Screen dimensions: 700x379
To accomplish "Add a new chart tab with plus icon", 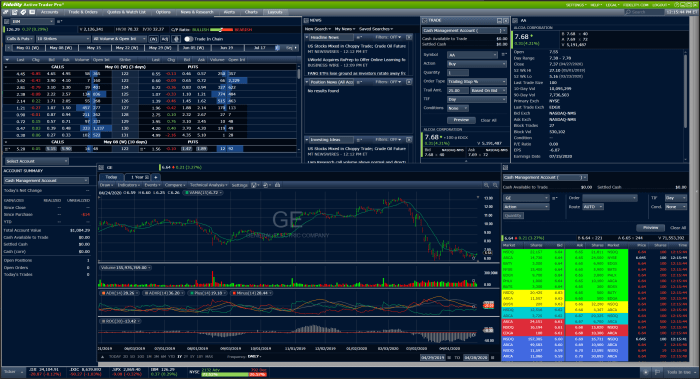I will pyautogui.click(x=156, y=177).
